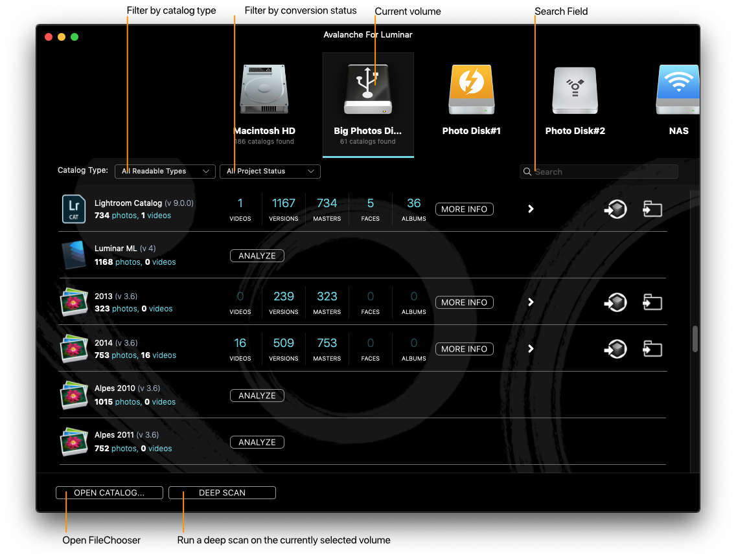
Task: Click MORE INFO for Lightroom Catalog
Action: (x=465, y=209)
